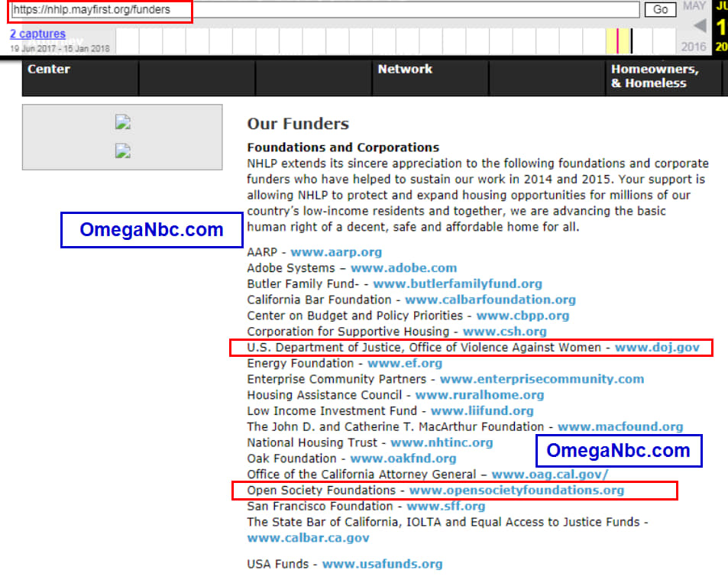Open the www.calbar.ca.gov link
This screenshot has width=728, height=580.
[x=308, y=537]
